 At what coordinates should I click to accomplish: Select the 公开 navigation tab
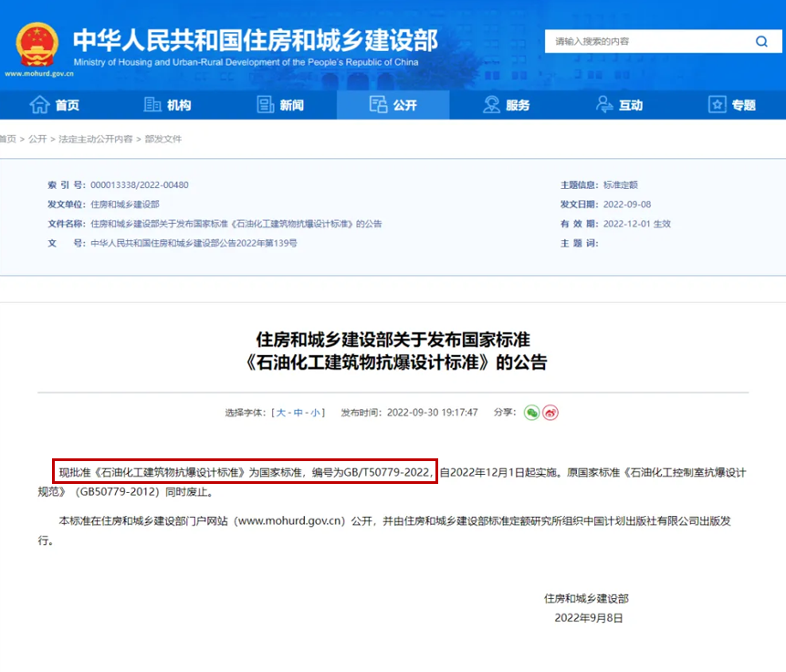393,105
